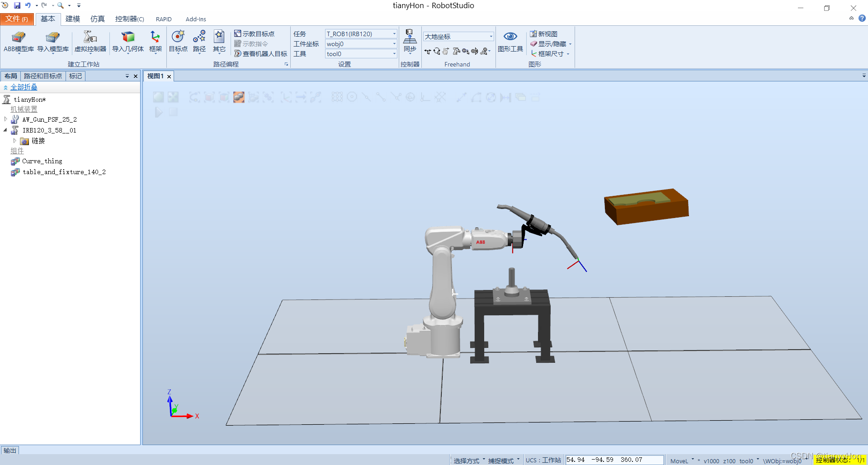Click the 全部折叠 collapse all link
The image size is (868, 465).
(24, 87)
